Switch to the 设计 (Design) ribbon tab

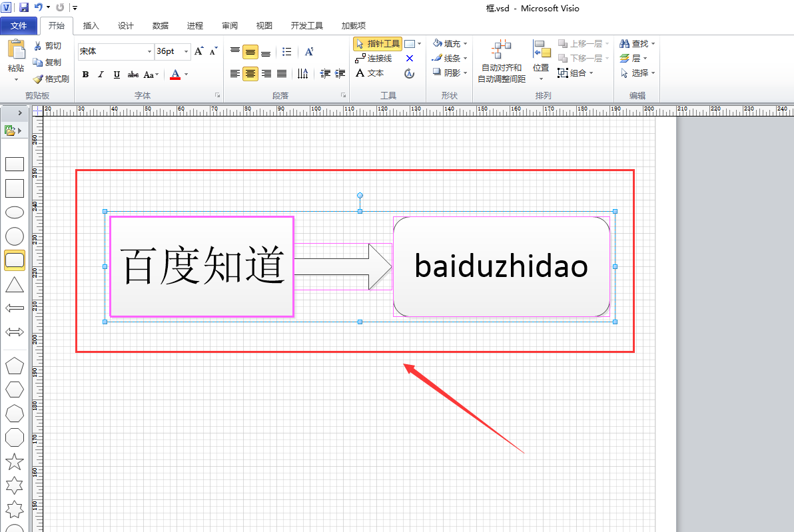(126, 26)
